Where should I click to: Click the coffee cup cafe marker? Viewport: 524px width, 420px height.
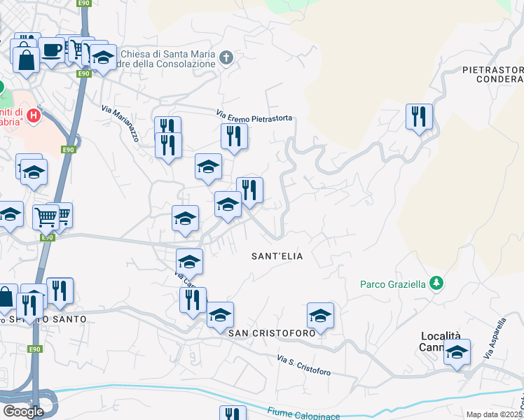click(51, 52)
